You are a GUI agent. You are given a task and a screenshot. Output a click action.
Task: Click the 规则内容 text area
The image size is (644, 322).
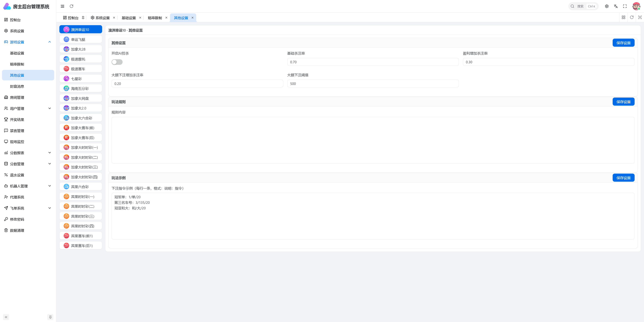pos(373,140)
